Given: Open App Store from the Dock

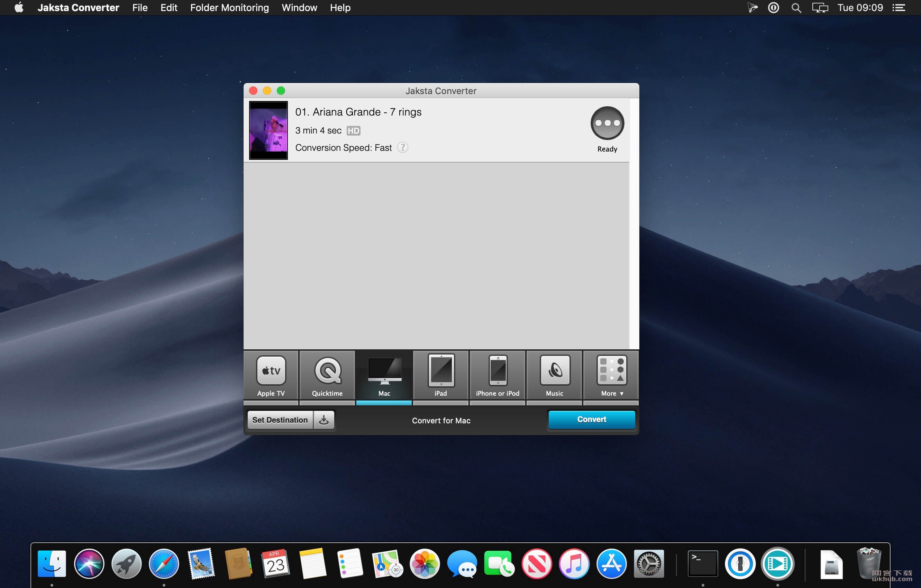Looking at the screenshot, I should (611, 563).
